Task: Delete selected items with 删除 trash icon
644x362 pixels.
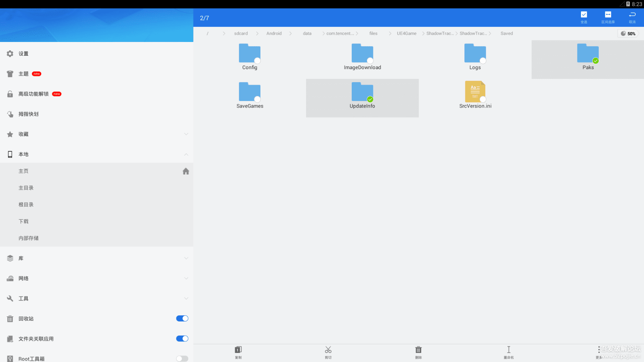Action: (418, 352)
